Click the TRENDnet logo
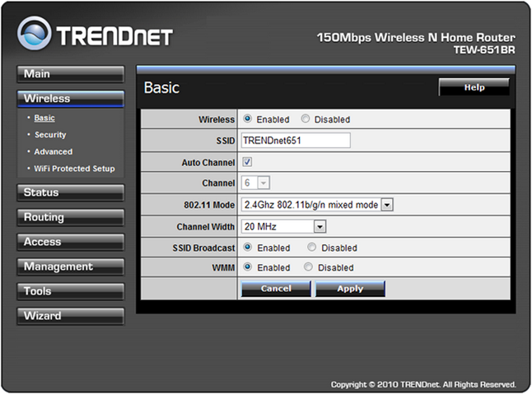 tap(95, 34)
